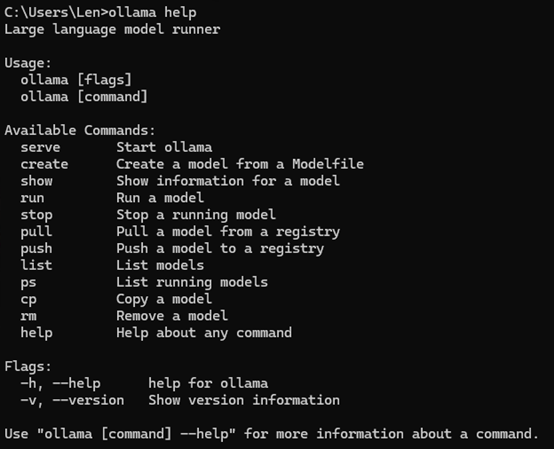The height and width of the screenshot is (449, 554).
Task: Click the 'help' command in list
Action: [x=36, y=333]
